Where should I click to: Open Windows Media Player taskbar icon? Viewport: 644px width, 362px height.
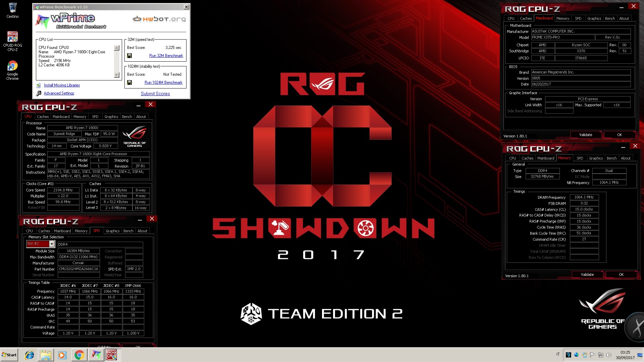[x=62, y=355]
